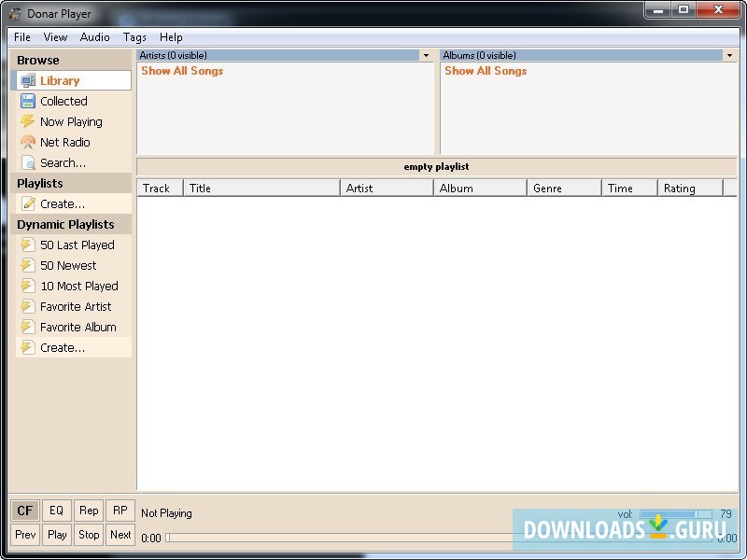Click the elapsed time 0:00 label
Screen dimensions: 747x560
151,539
